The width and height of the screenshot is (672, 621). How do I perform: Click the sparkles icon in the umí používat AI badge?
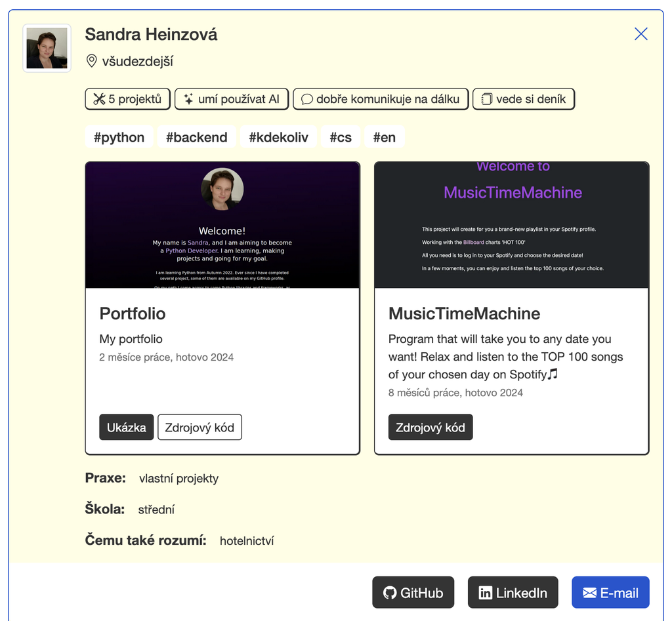(x=188, y=99)
